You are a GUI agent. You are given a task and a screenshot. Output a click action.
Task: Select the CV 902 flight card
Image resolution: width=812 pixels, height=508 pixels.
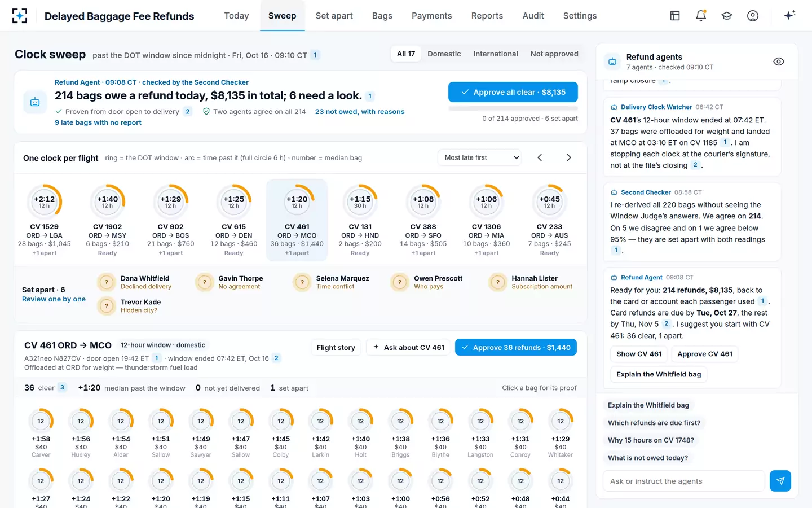click(171, 221)
